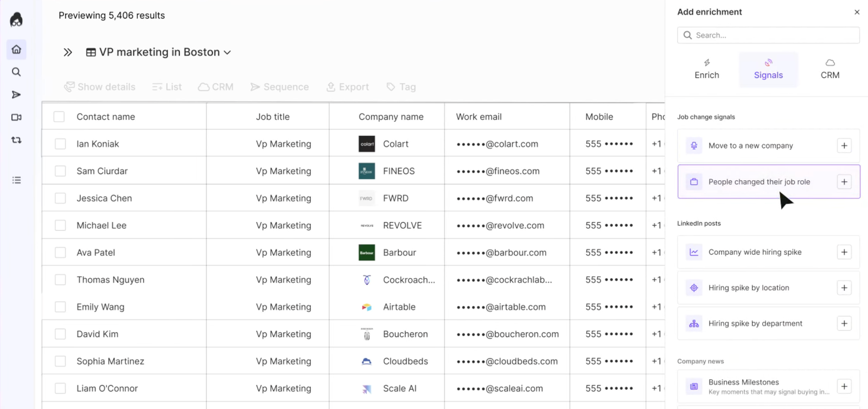Open the list icon in sidebar
The image size is (868, 409).
point(16,180)
